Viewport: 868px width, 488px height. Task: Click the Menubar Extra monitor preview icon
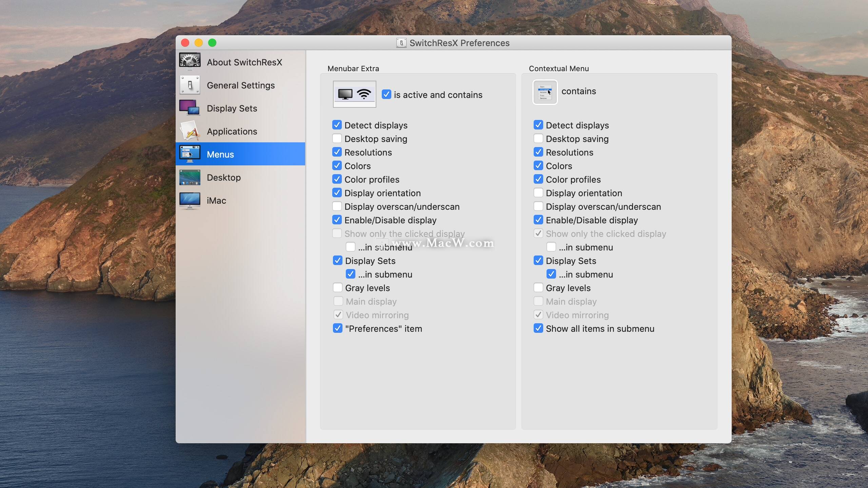(354, 94)
